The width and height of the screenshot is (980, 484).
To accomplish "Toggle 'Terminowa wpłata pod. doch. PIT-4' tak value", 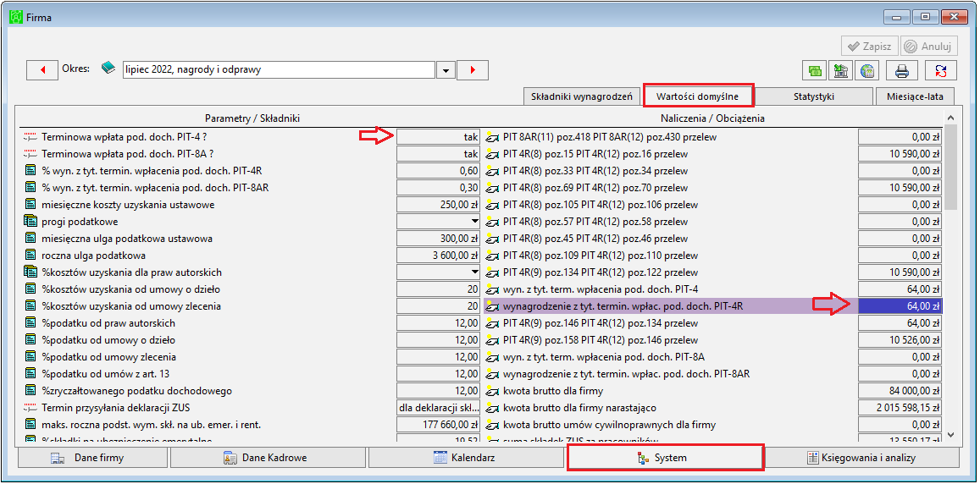I will [x=438, y=137].
